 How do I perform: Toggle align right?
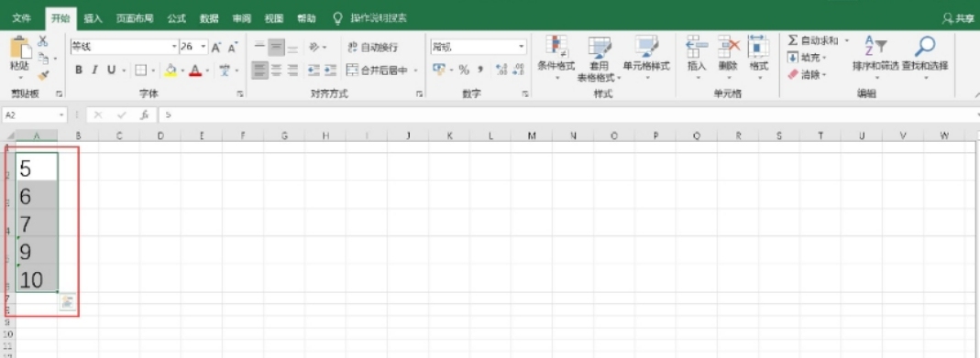tap(292, 70)
